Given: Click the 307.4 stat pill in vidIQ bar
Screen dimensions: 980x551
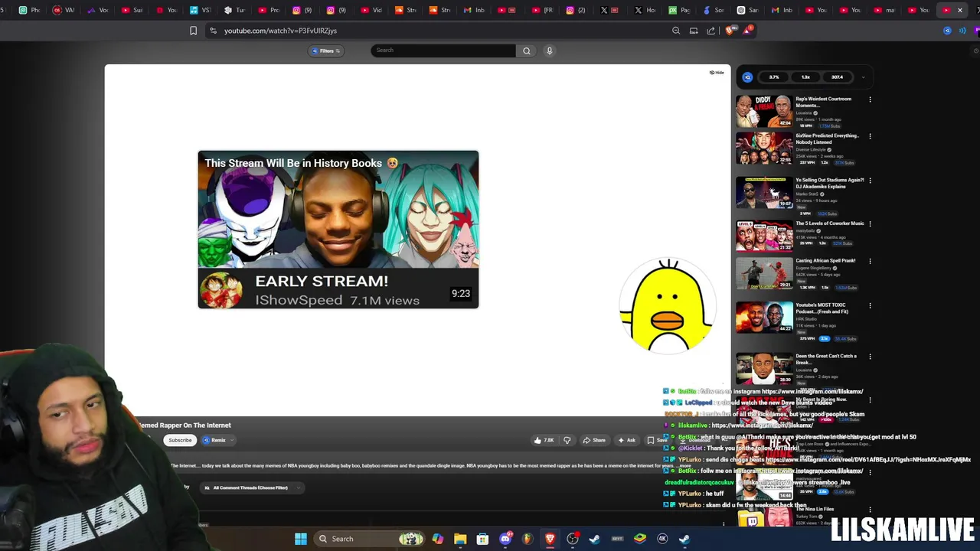Looking at the screenshot, I should tap(837, 77).
